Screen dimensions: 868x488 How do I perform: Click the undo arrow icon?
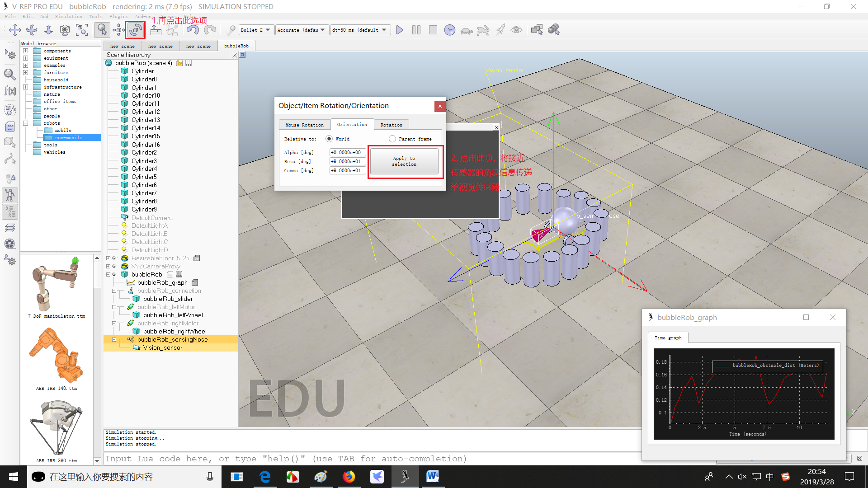[x=193, y=30]
